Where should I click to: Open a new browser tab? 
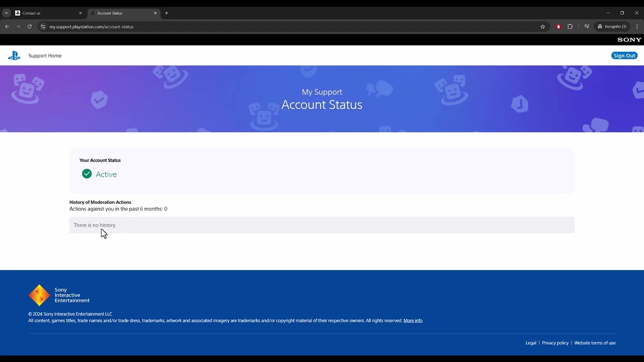click(x=167, y=13)
